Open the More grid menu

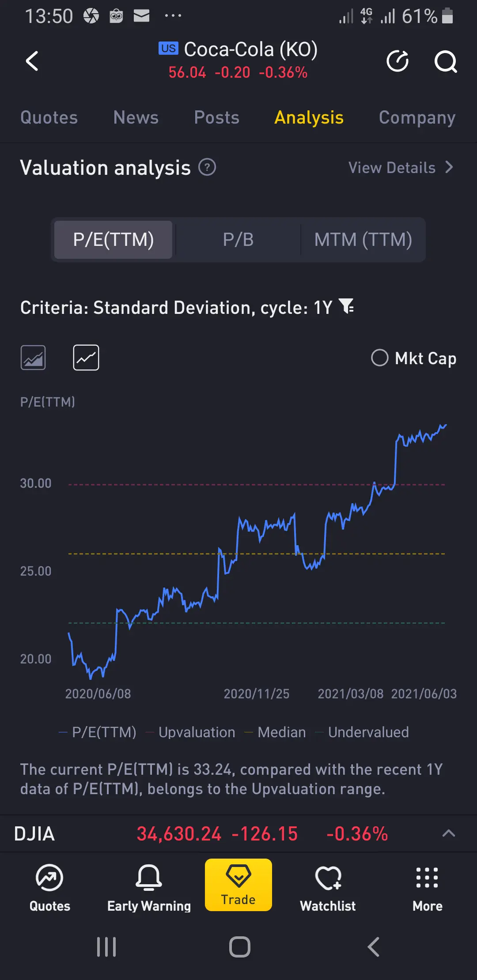click(x=427, y=887)
